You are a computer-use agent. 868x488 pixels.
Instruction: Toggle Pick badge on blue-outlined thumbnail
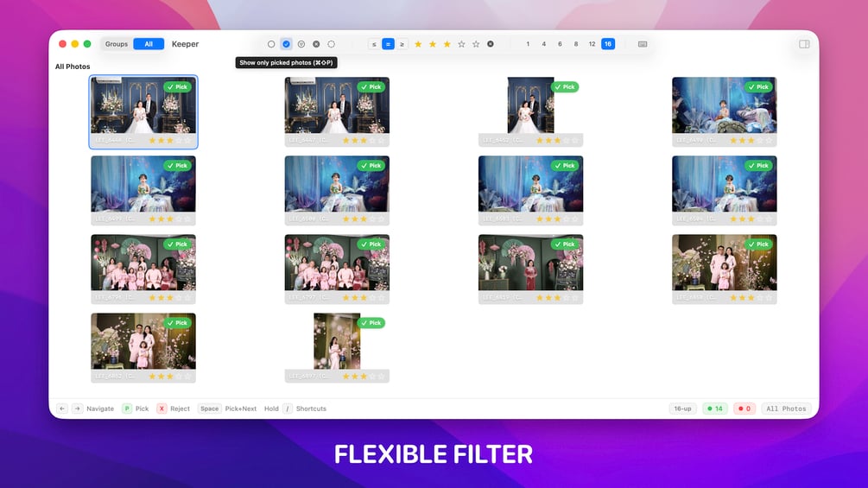177,87
